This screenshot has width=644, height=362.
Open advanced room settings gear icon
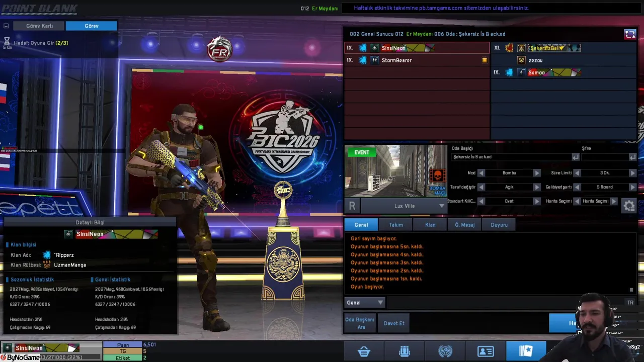(629, 206)
